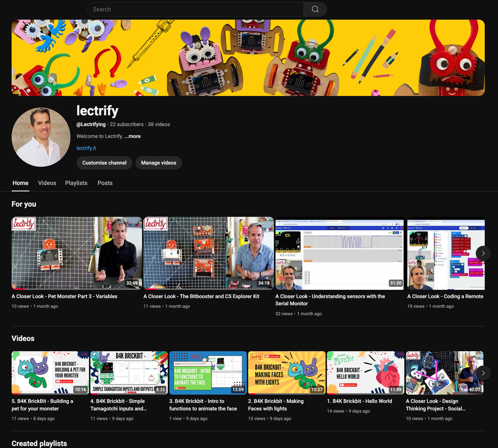The height and width of the screenshot is (448, 498).
Task: Click the search magnifier icon button
Action: [315, 9]
